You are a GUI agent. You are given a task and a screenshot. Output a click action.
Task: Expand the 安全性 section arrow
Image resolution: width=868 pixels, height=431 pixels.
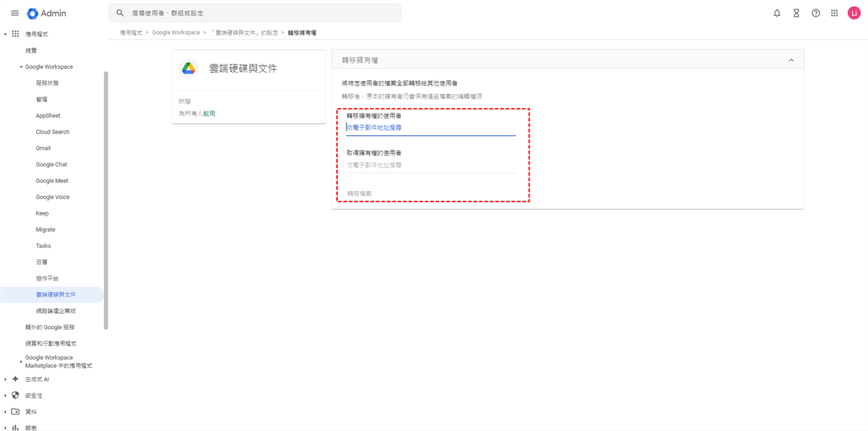click(6, 396)
